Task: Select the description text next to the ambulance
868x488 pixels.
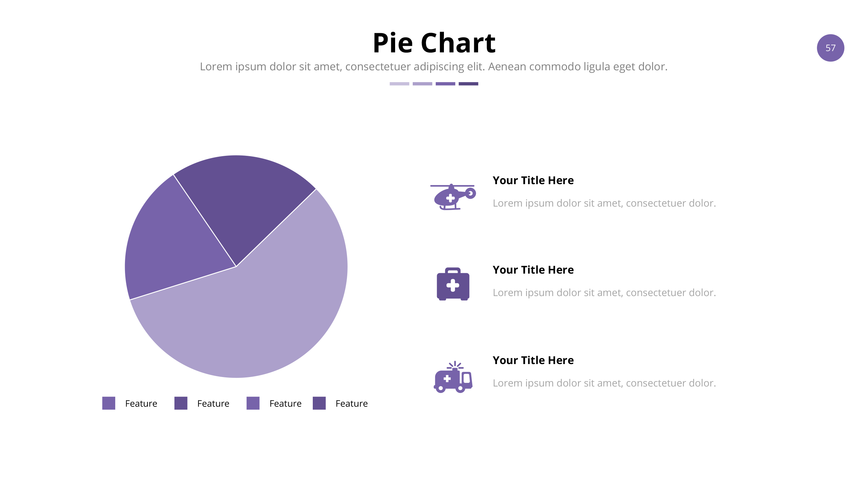Action: coord(604,383)
